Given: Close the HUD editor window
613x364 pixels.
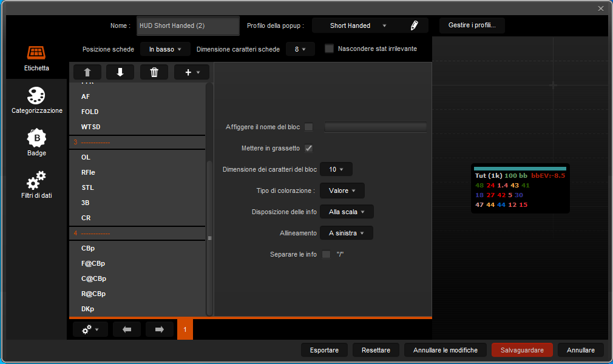Looking at the screenshot, I should pos(600,8).
